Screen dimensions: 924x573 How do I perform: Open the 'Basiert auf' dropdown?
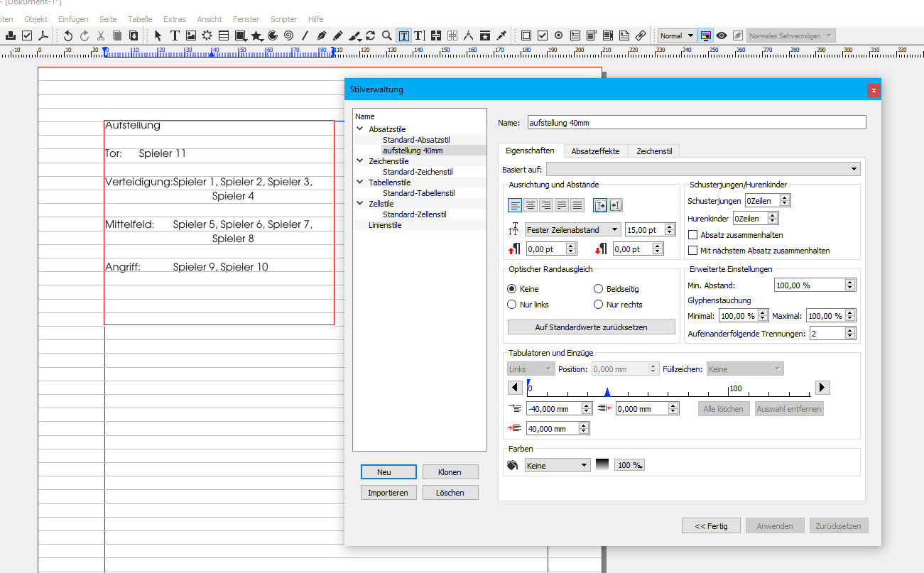[703, 169]
